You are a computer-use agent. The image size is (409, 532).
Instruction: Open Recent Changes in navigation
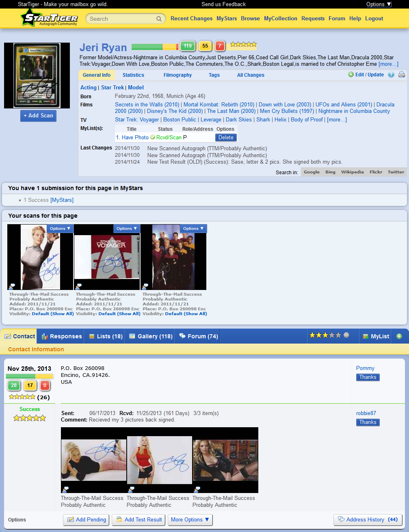pyautogui.click(x=191, y=19)
